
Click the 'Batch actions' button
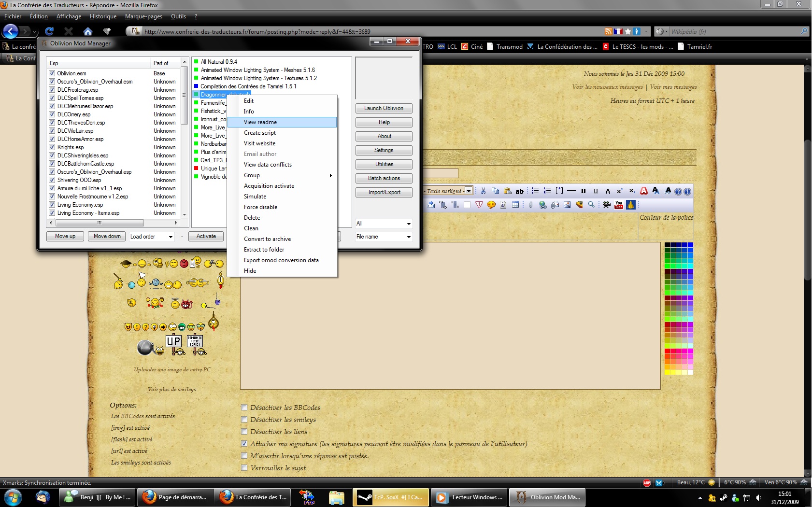click(384, 178)
